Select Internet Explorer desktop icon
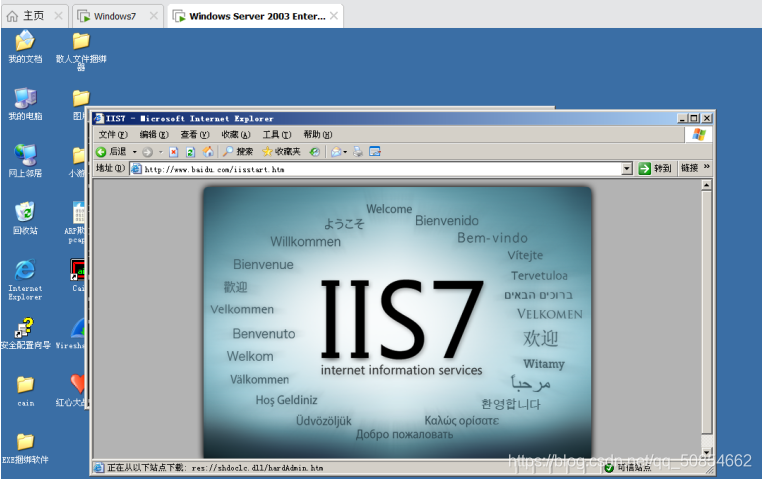762x480 pixels. pos(25,280)
